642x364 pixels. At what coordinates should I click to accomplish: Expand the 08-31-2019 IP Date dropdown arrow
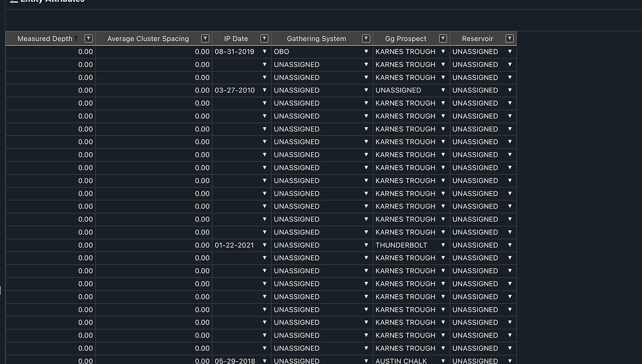point(265,52)
